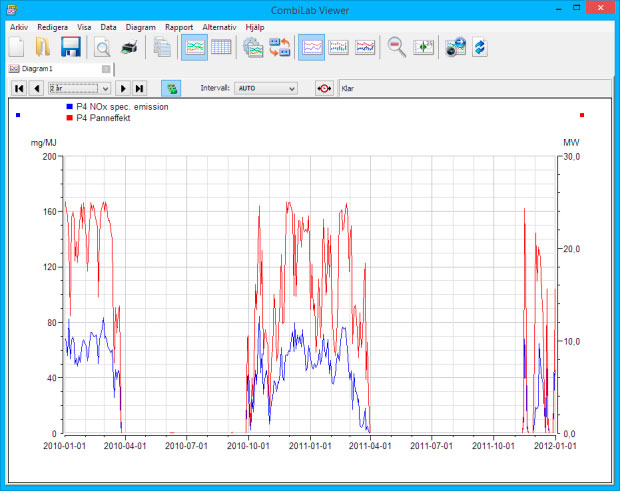The image size is (620, 491).
Task: Refresh data with the blue arrows icon
Action: tap(480, 47)
